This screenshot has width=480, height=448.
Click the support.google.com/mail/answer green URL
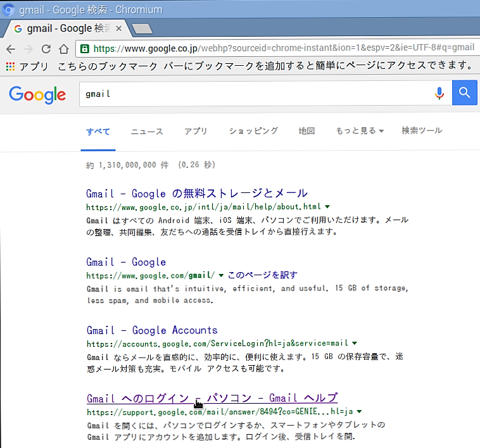pyautogui.click(x=220, y=412)
